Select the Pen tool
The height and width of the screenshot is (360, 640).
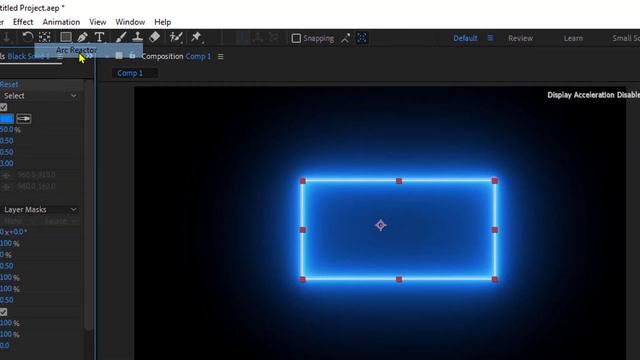(x=82, y=38)
